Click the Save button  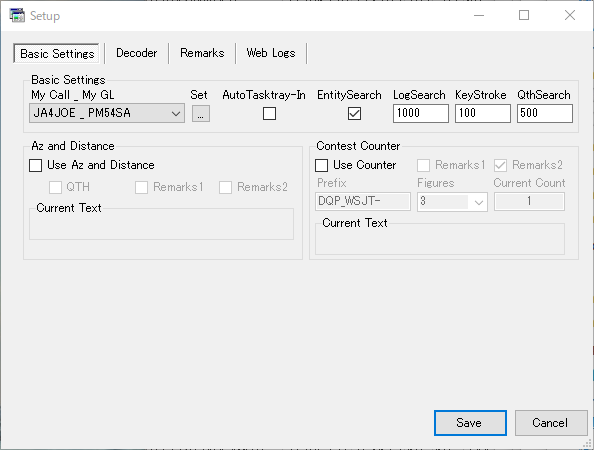click(x=470, y=423)
